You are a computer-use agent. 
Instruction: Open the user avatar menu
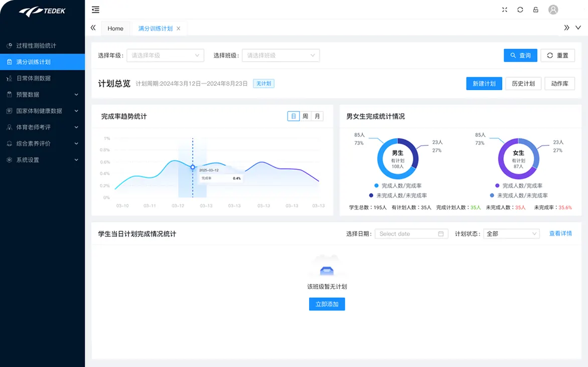553,10
